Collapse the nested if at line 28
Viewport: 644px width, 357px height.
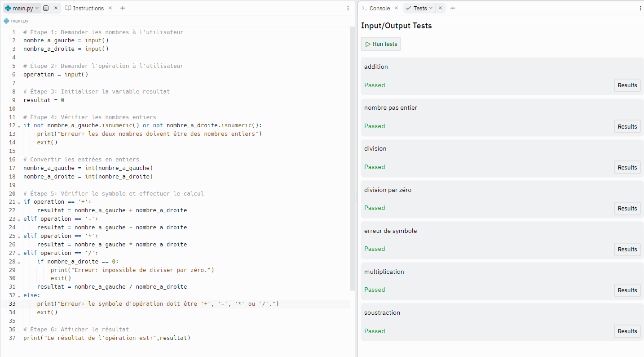point(19,262)
